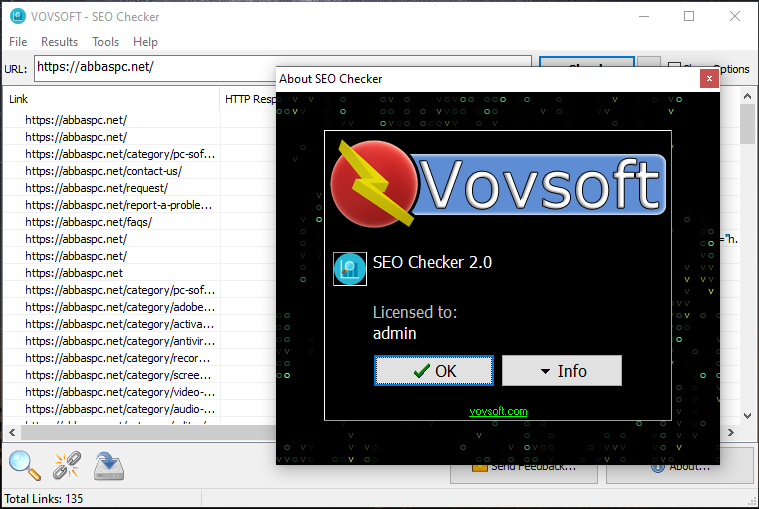Toggle the Show Options checkbox
The image size is (759, 509).
click(674, 68)
